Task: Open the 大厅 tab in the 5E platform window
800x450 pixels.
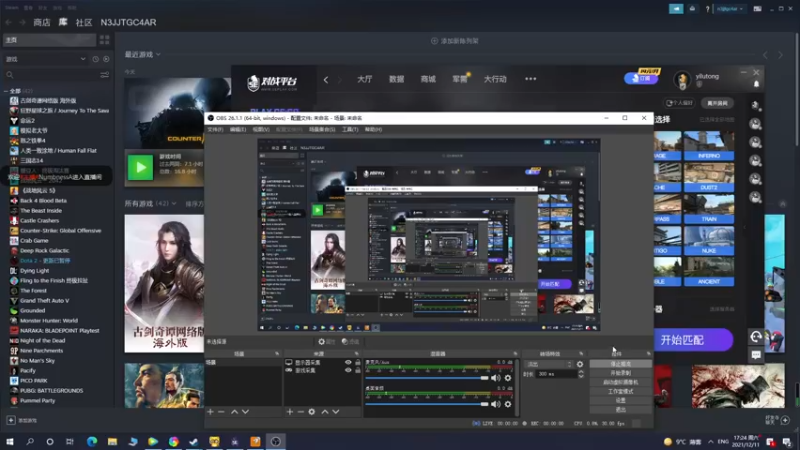Action: [364, 79]
